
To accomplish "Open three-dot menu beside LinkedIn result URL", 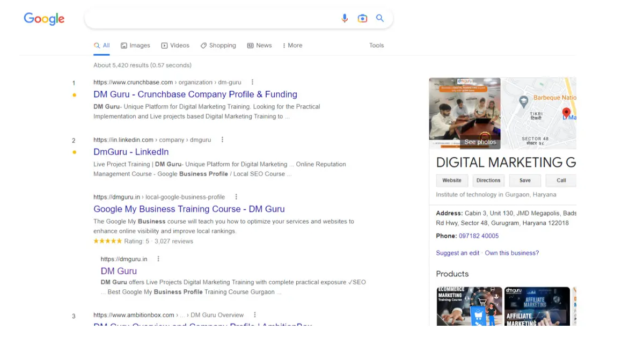I will (222, 140).
